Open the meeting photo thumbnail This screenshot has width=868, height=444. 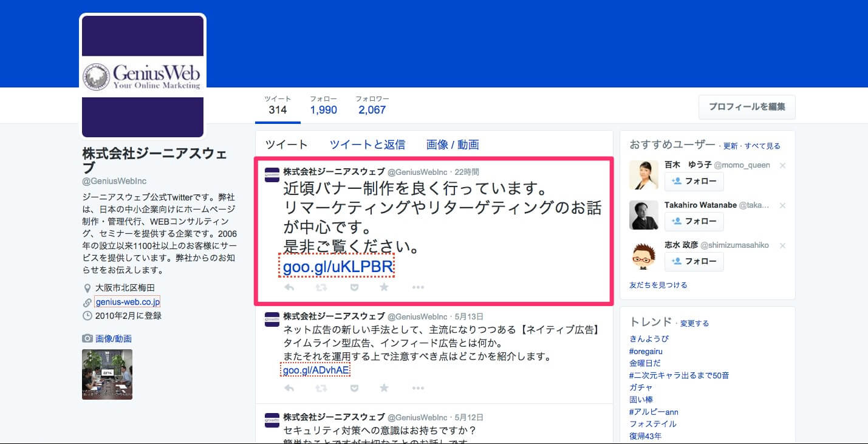(x=107, y=374)
